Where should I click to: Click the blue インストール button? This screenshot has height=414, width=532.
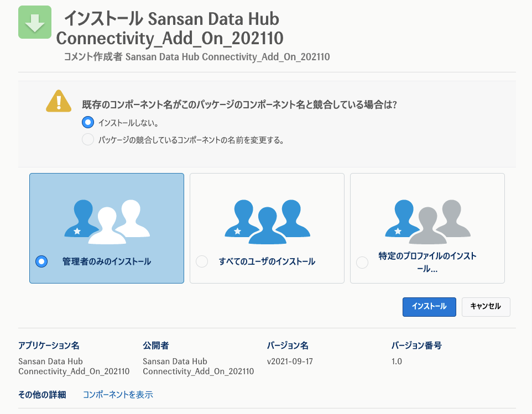tap(429, 307)
